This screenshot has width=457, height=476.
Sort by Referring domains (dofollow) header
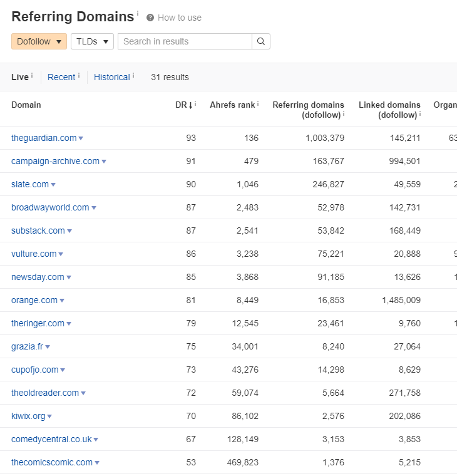click(308, 110)
